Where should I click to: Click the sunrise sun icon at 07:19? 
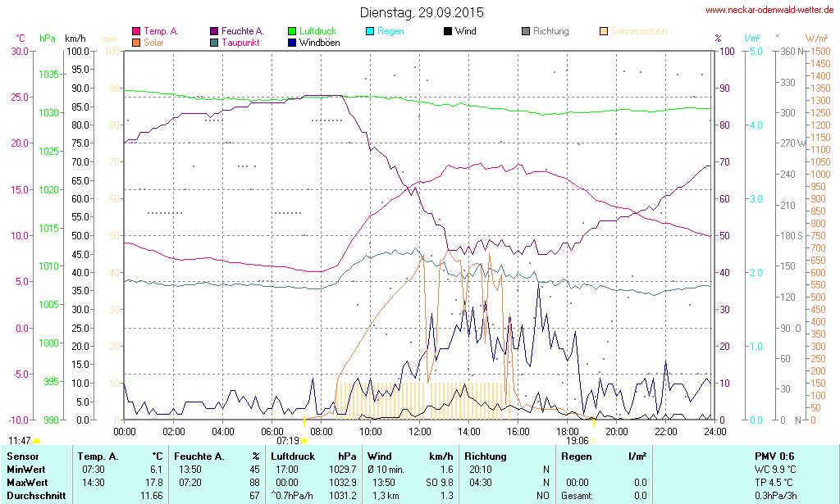click(304, 441)
